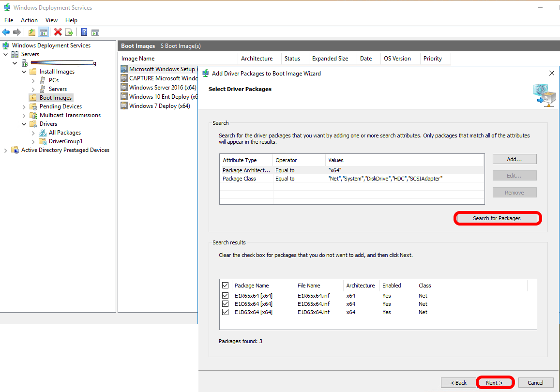Click the blue Back arrow in toolbar
The image size is (560, 392).
[x=6, y=32]
